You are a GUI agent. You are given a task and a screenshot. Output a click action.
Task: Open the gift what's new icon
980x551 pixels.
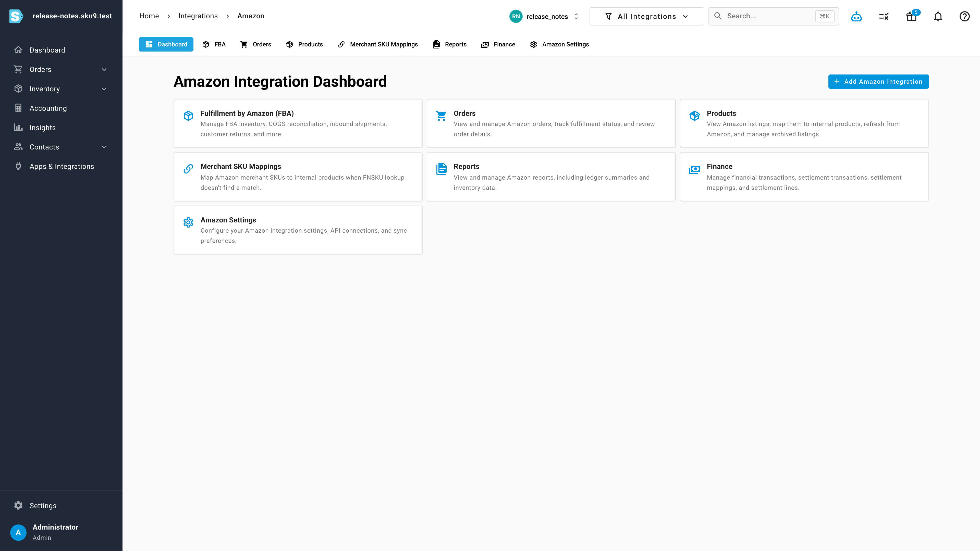pyautogui.click(x=911, y=16)
